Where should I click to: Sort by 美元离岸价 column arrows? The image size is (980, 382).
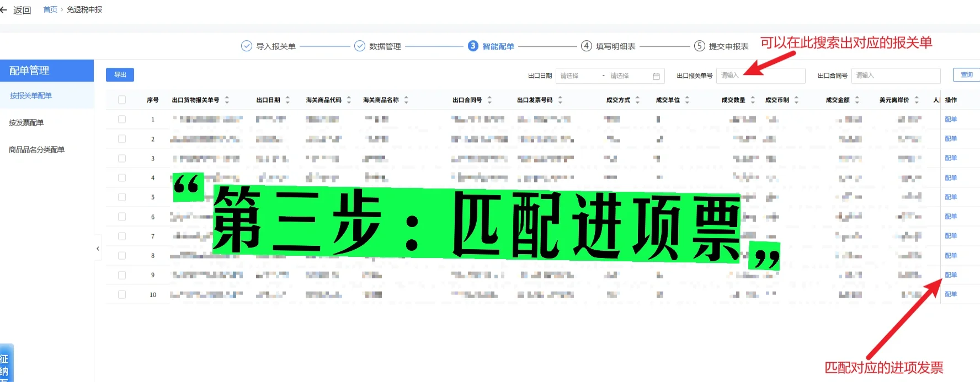(917, 100)
